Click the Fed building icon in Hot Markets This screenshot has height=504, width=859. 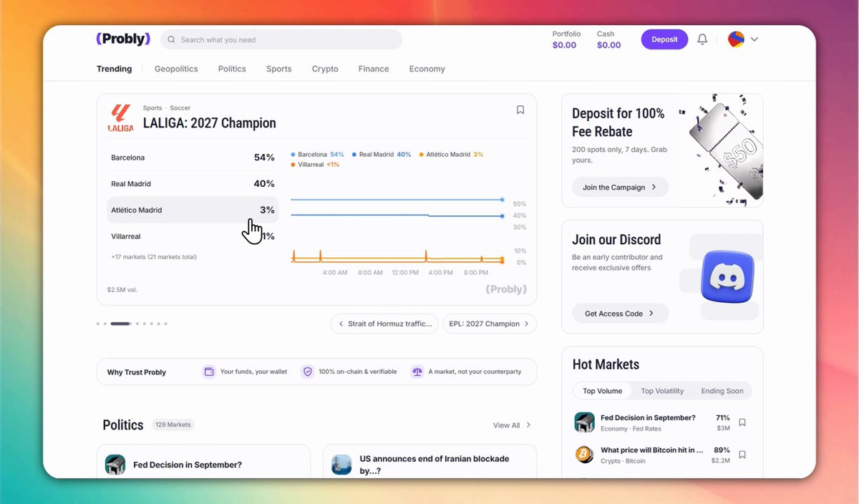(x=585, y=422)
